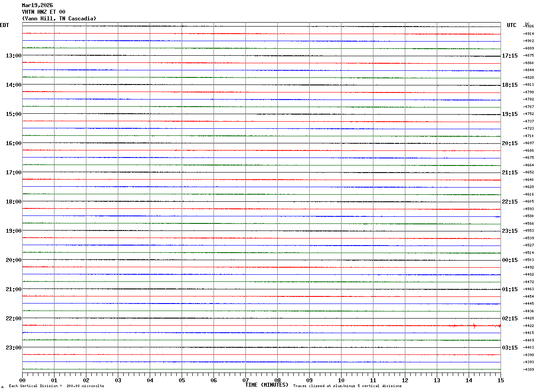Click the 23:00 EDT time label

click(x=13, y=348)
